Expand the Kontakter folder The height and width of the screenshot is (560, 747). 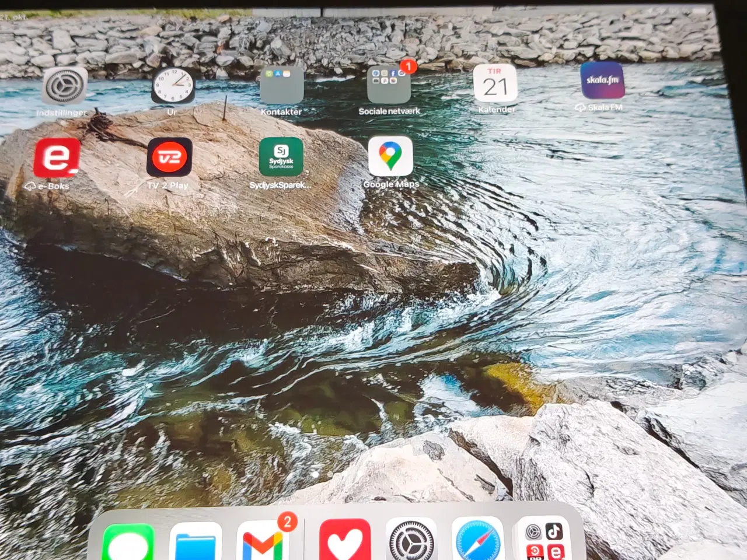[x=282, y=85]
